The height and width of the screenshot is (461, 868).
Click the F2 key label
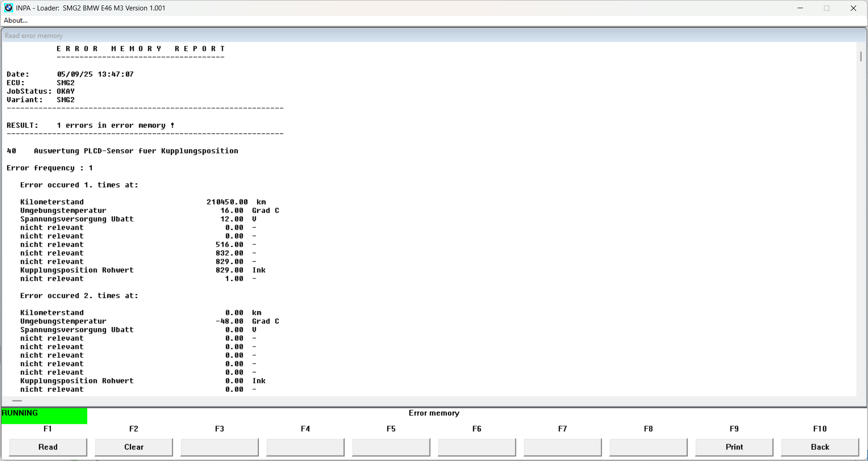coord(134,429)
